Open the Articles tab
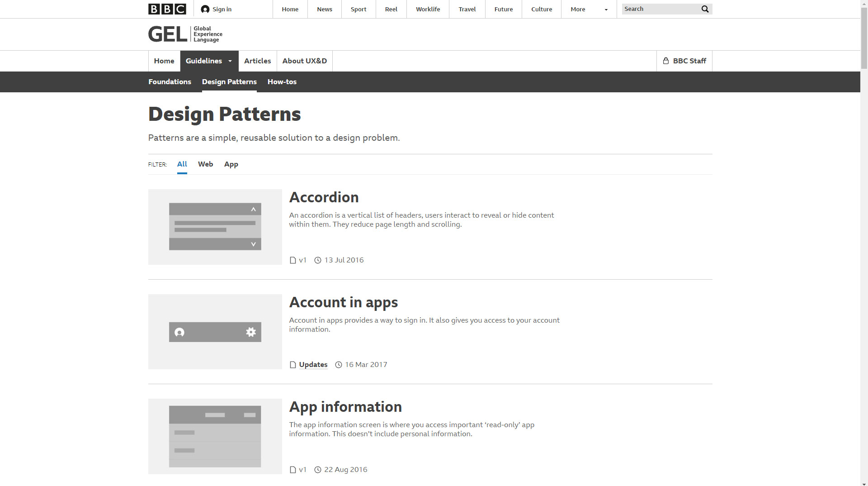The image size is (868, 486). click(257, 61)
